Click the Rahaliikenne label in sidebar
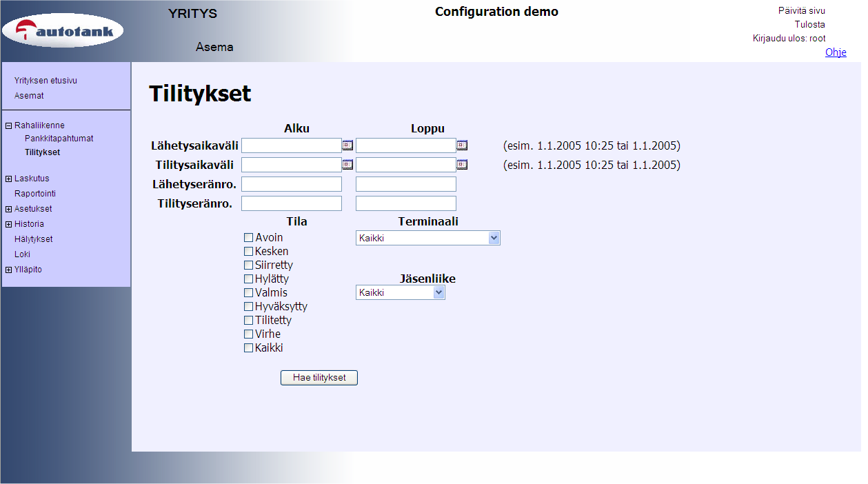 click(x=39, y=125)
